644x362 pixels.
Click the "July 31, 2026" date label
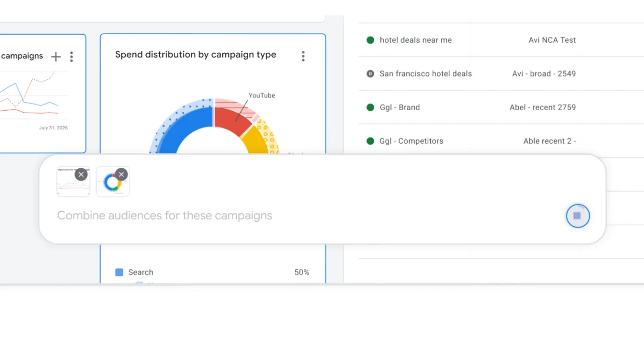coord(53,128)
